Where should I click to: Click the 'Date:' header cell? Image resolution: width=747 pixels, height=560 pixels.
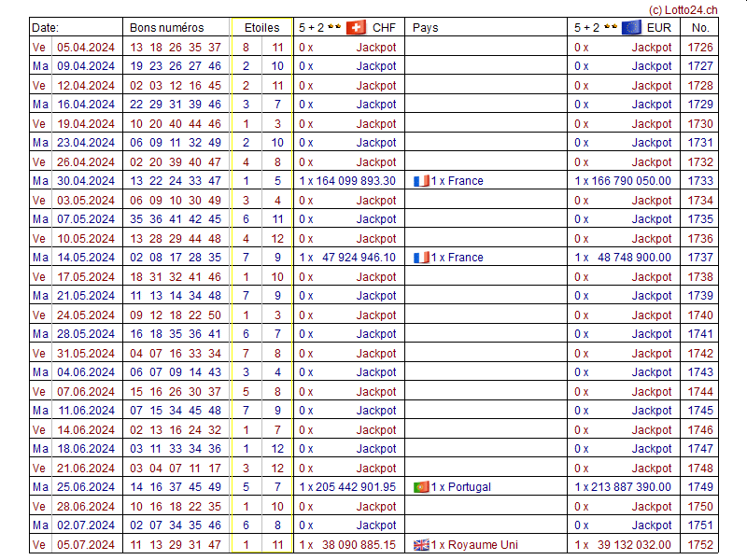(x=45, y=28)
